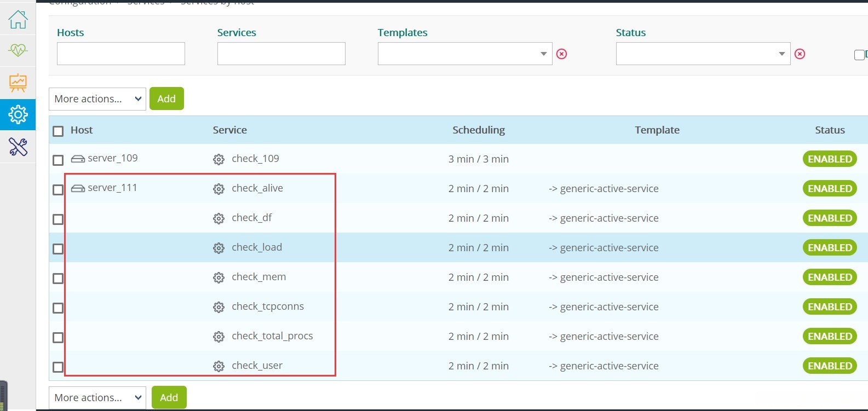Click the host icon for server_109
Viewport: 868px width, 411px height.
(x=78, y=159)
